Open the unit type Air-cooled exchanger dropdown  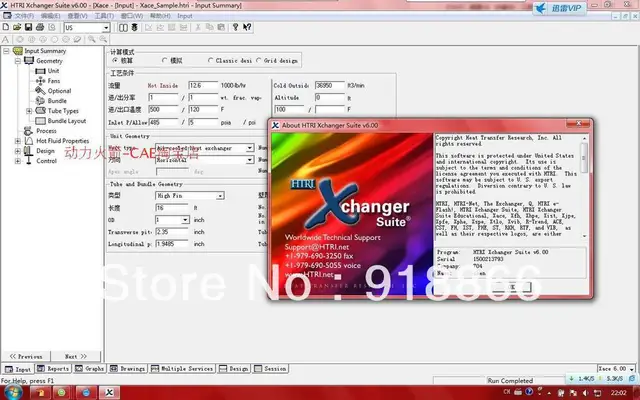[249, 148]
